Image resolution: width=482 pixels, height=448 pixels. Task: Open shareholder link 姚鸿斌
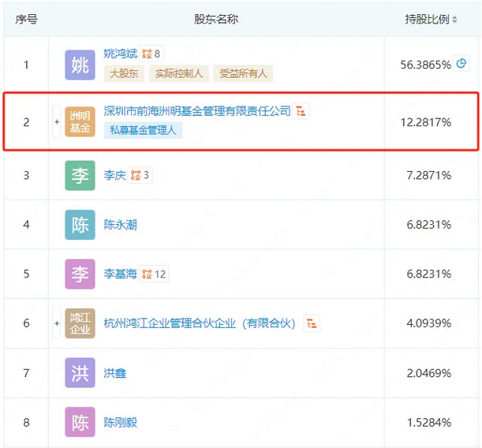click(120, 54)
